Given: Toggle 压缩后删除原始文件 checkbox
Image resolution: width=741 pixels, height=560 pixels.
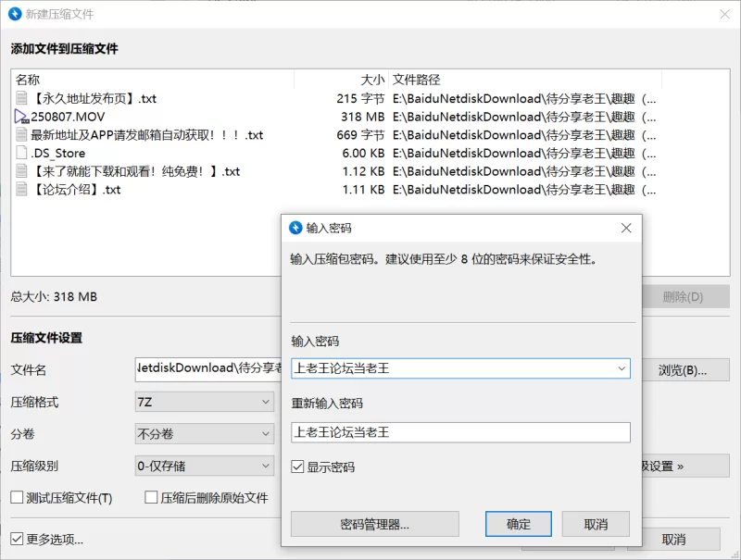Looking at the screenshot, I should tap(151, 498).
